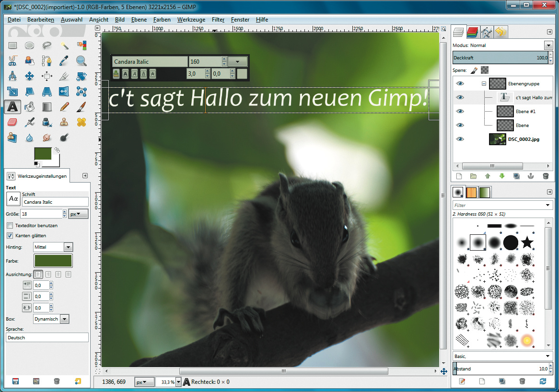Select the Pencil tool
The width and height of the screenshot is (559, 392).
[64, 106]
